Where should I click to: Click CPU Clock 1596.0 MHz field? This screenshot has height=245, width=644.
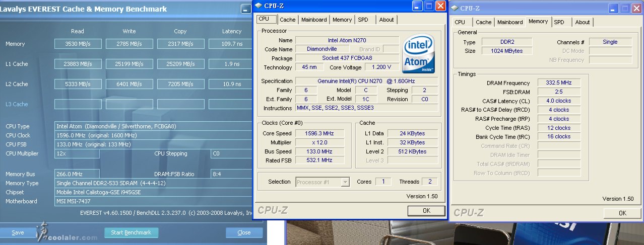[153, 135]
